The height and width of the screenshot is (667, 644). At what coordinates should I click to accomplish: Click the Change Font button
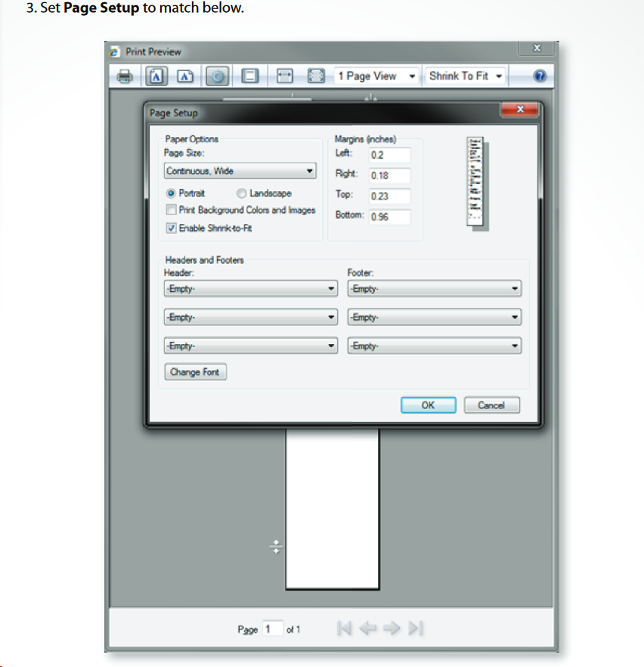point(195,372)
